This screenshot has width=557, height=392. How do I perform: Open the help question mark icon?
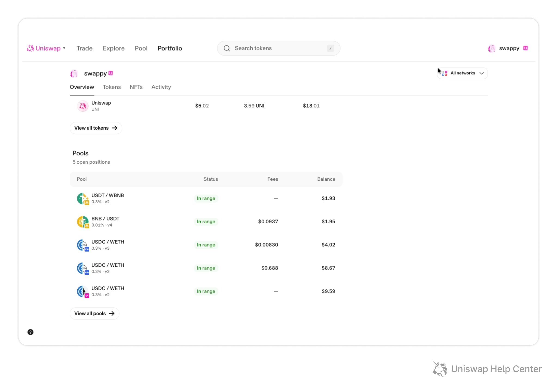pos(30,332)
